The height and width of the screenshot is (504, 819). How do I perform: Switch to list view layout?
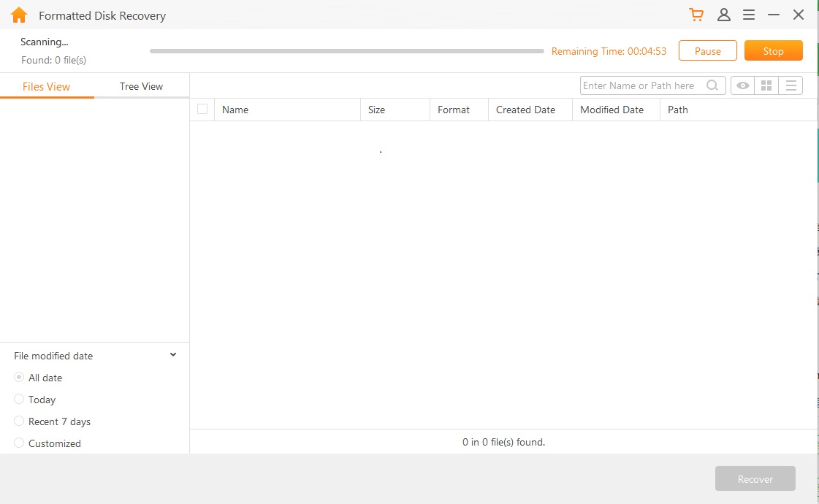point(791,86)
